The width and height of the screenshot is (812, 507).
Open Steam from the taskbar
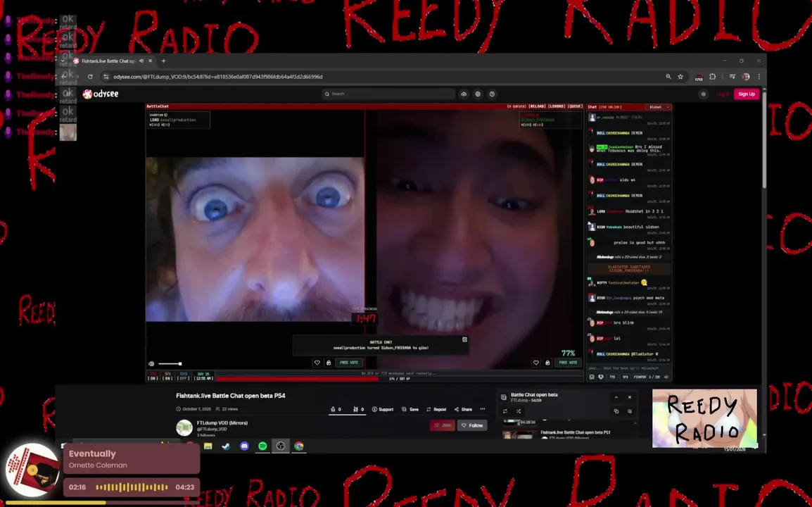pos(227,446)
